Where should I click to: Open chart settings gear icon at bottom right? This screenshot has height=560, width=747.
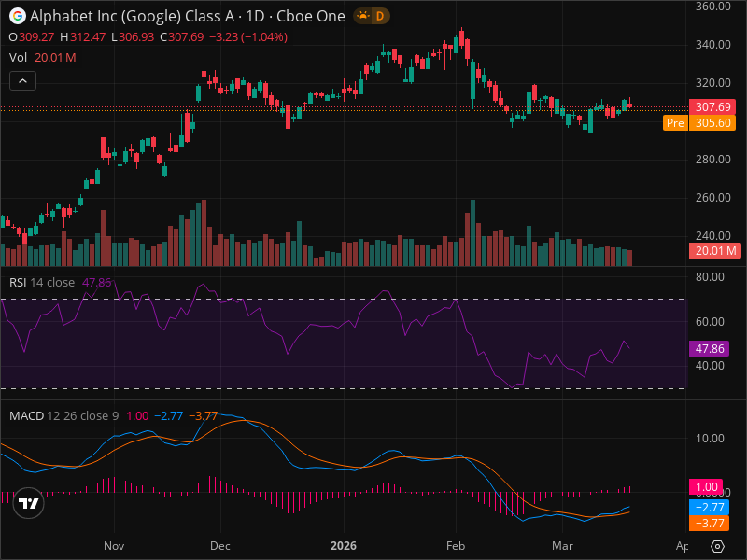pos(717,546)
